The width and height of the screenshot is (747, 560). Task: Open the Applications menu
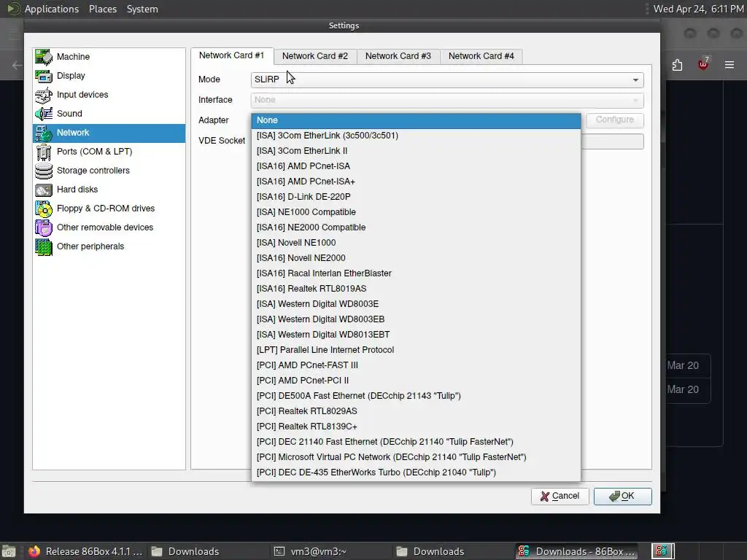(x=52, y=9)
